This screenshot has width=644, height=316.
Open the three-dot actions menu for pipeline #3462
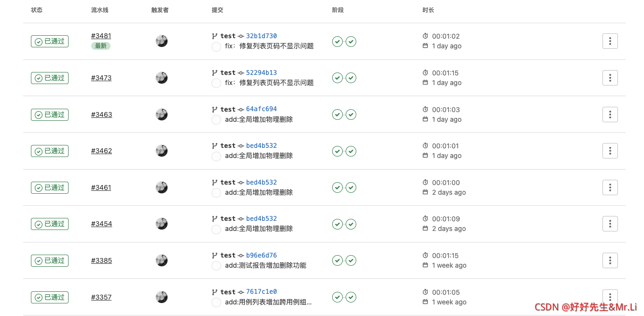point(610,151)
